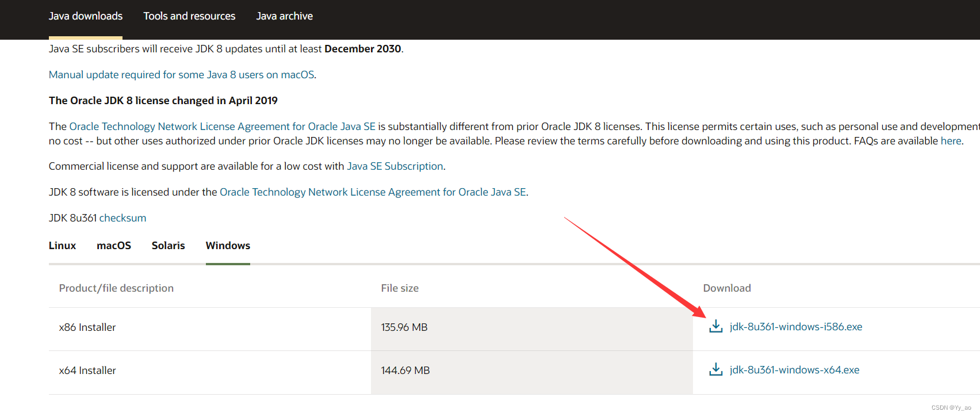Click the File size column header
980x416 pixels.
pos(400,288)
